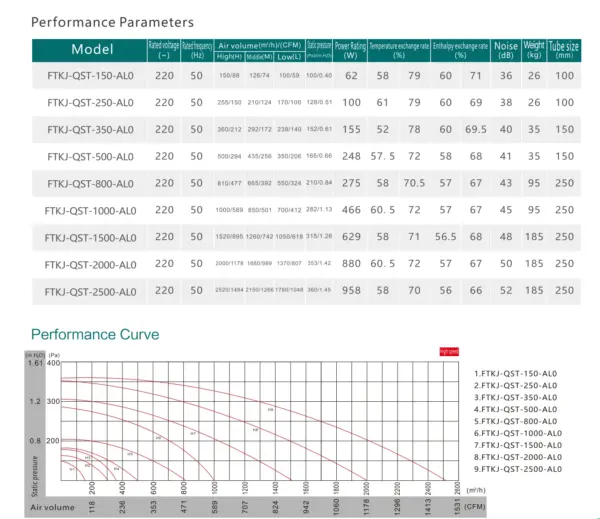This screenshot has width=600, height=519.
Task: Click the Rated voltage column header
Action: point(164,50)
